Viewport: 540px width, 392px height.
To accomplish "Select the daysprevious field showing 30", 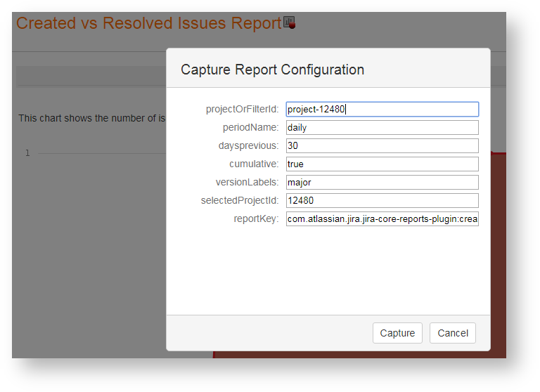I will (382, 145).
